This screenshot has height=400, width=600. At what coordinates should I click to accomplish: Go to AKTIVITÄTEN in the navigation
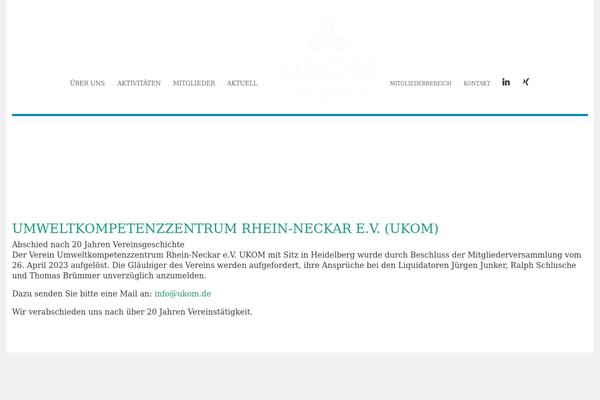139,83
